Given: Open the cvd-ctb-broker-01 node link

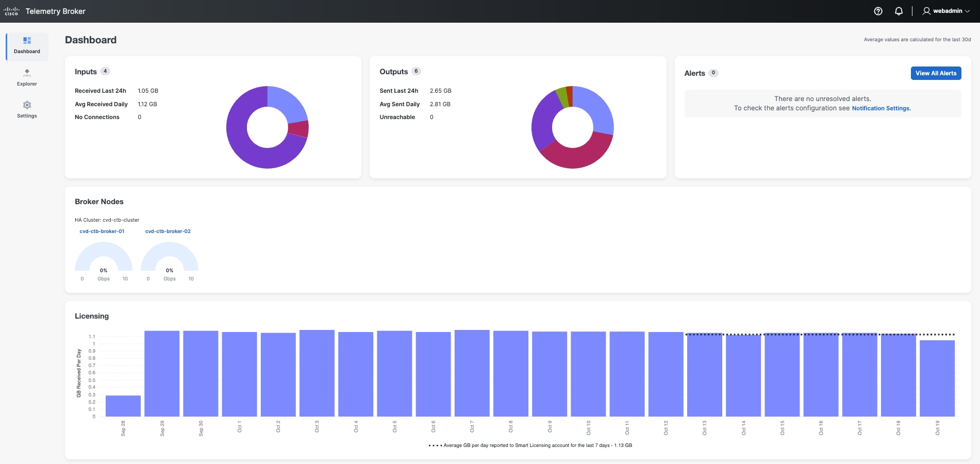Looking at the screenshot, I should (x=102, y=231).
